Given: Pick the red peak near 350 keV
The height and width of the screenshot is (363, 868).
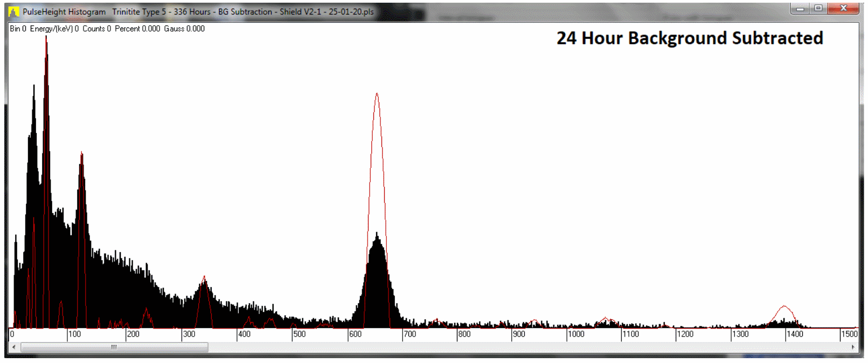Looking at the screenshot, I should point(204,279).
